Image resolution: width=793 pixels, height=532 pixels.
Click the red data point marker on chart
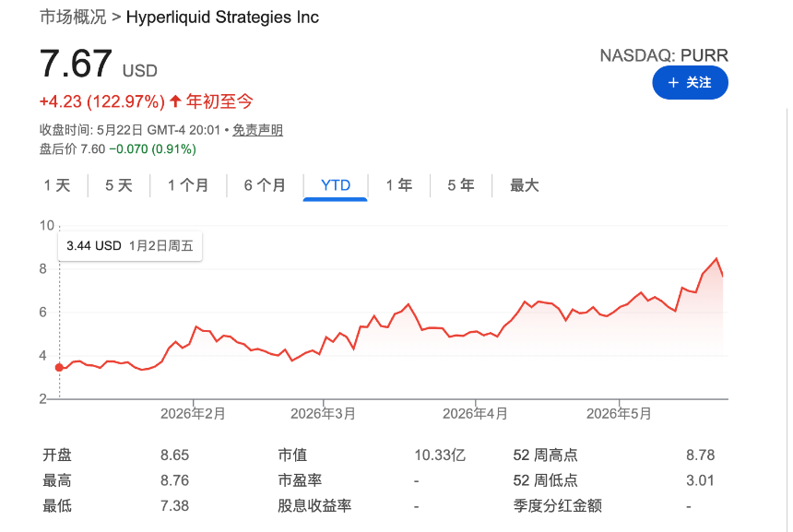(59, 368)
